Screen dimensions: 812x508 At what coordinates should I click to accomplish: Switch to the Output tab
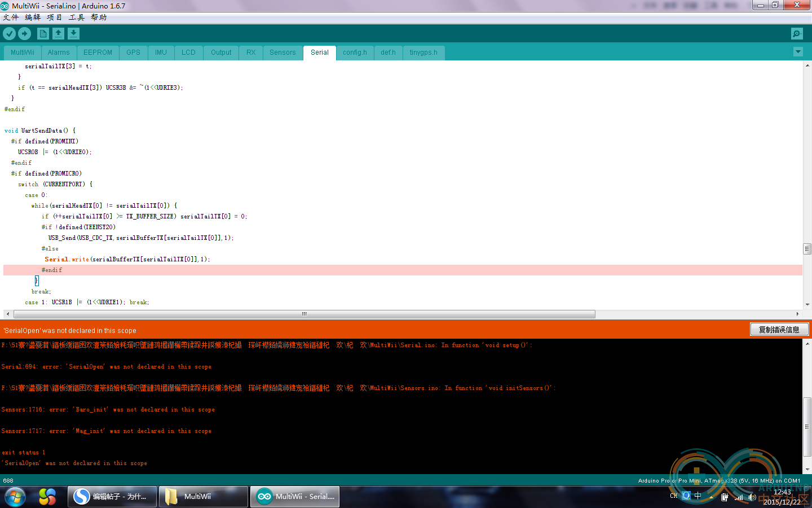point(221,52)
